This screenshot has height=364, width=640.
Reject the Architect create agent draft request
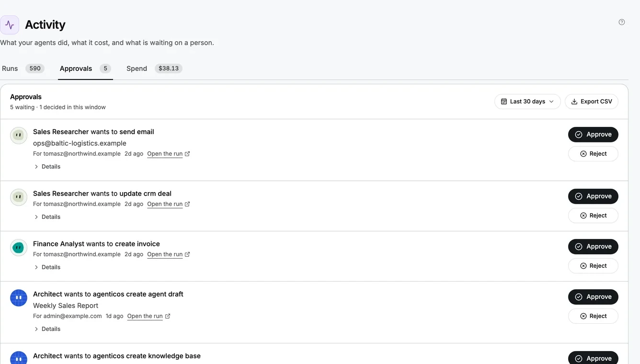(x=593, y=316)
